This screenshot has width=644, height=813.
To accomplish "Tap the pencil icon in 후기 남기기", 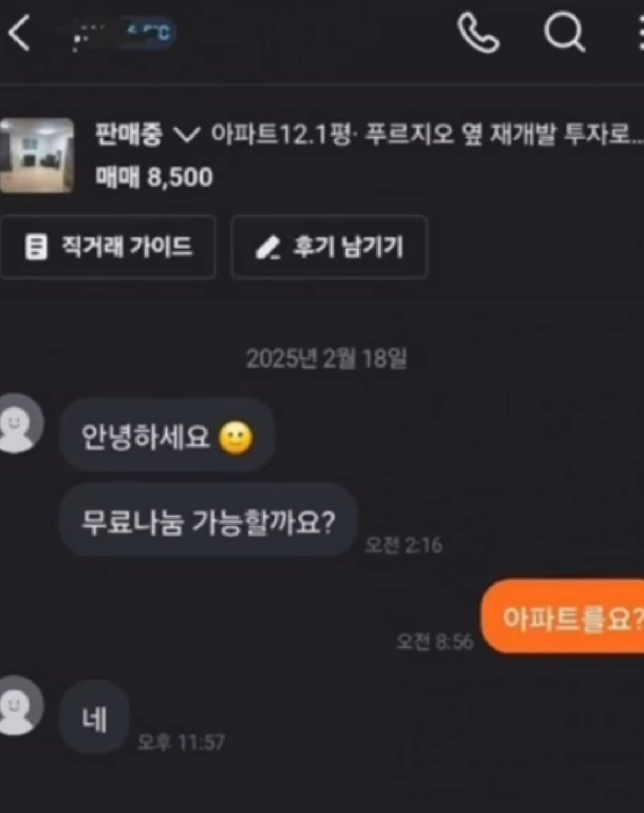I will 268,247.
